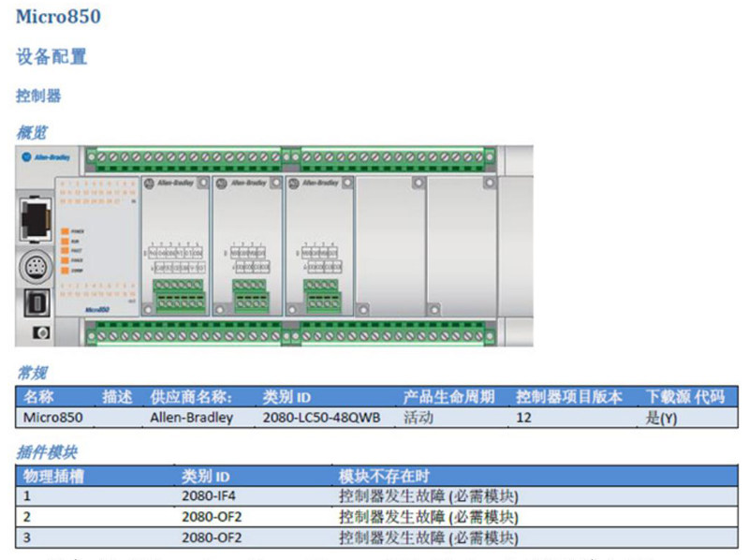
Task: Click the 活动 lifecycle cell
Action: pyautogui.click(x=419, y=417)
